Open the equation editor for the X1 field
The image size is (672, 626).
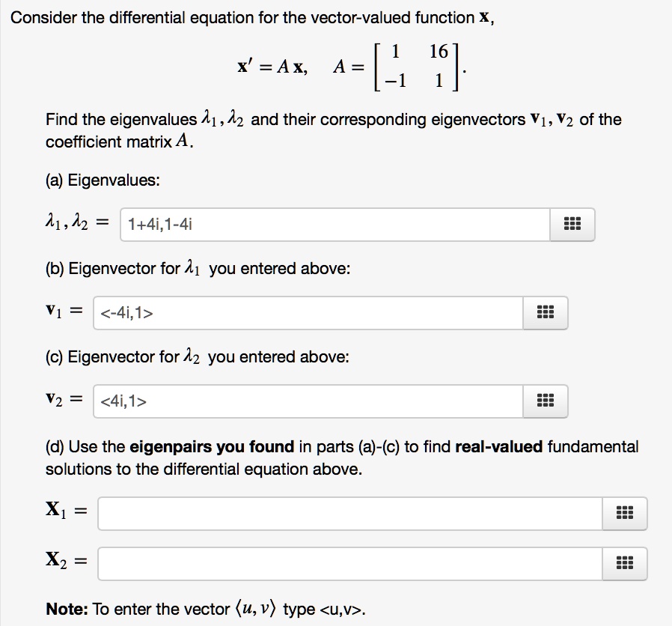pyautogui.click(x=624, y=514)
